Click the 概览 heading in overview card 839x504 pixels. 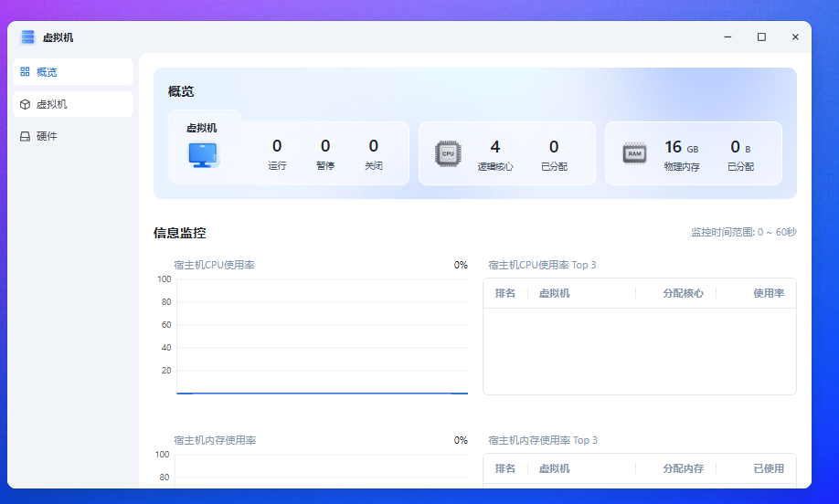click(181, 91)
